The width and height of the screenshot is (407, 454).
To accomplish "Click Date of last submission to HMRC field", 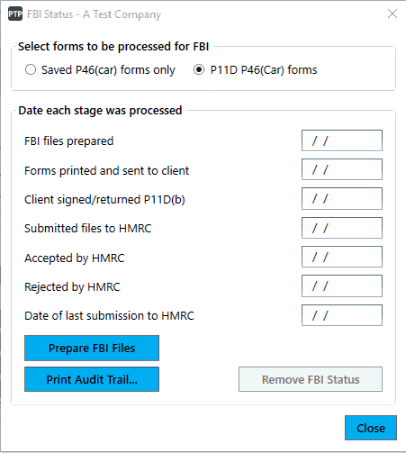I will (342, 315).
